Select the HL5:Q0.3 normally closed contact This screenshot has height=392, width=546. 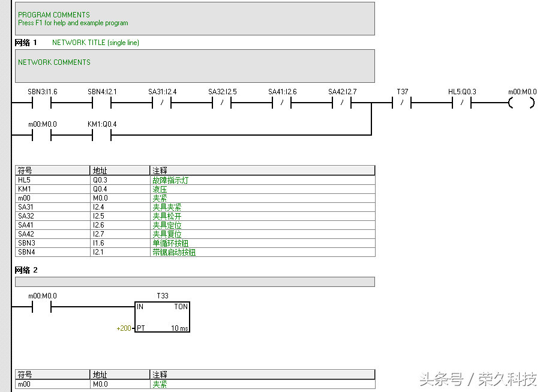pos(462,103)
